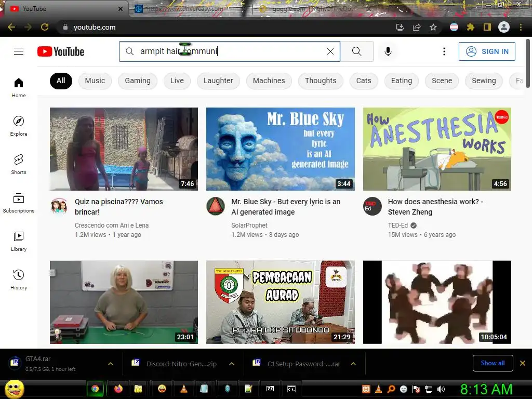532x399 pixels.
Task: Click the YouTube logo
Action: click(x=61, y=51)
